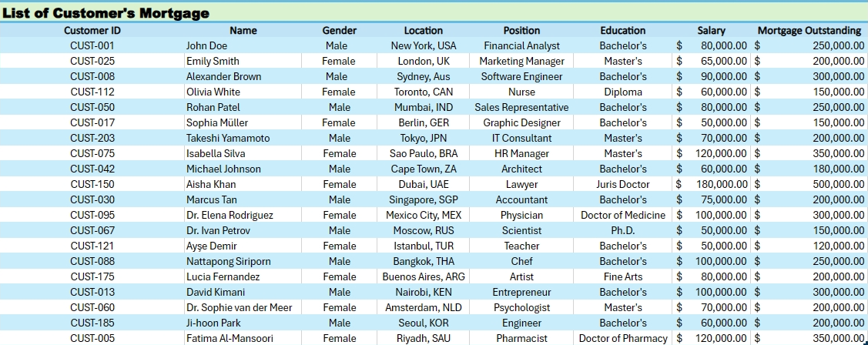
Task: Click the Education column header
Action: (x=623, y=31)
